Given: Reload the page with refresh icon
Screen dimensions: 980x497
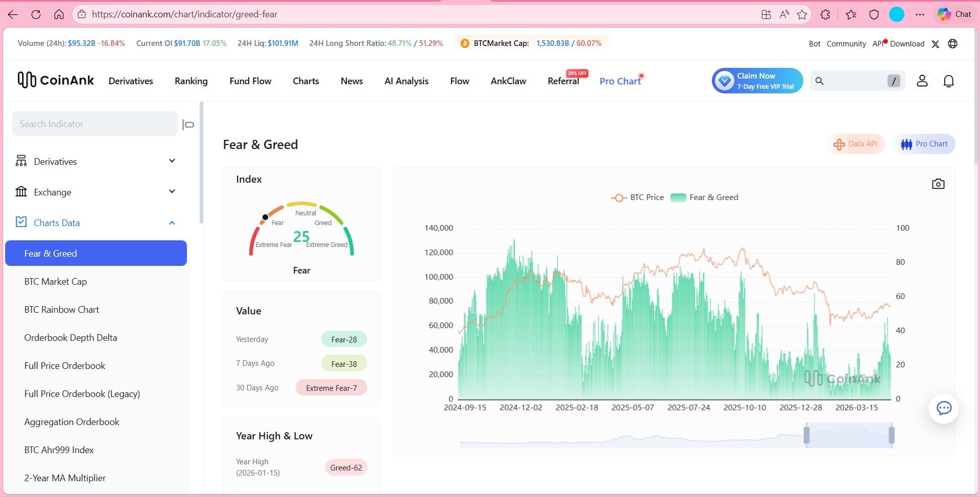Looking at the screenshot, I should [x=36, y=14].
